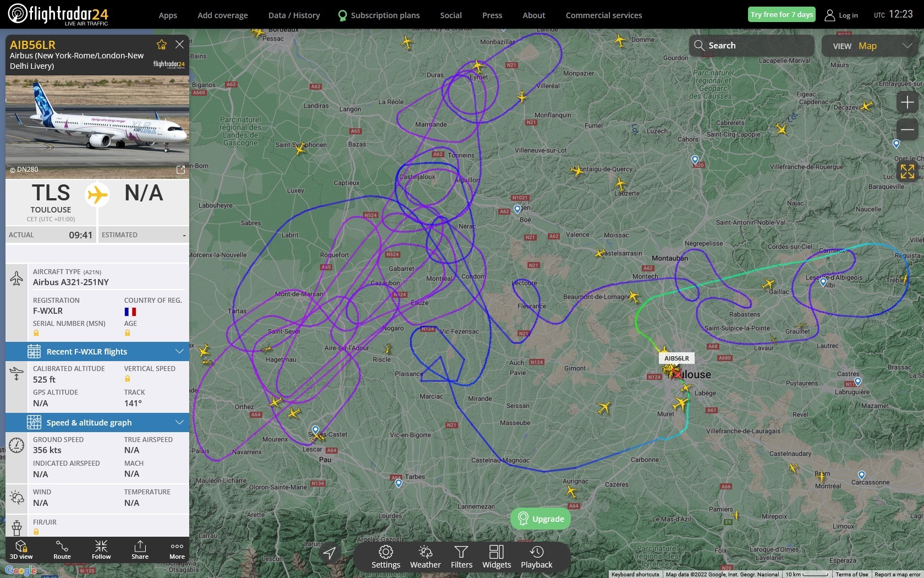924x578 pixels.
Task: Click the aircraft age lock icon
Action: tap(128, 333)
